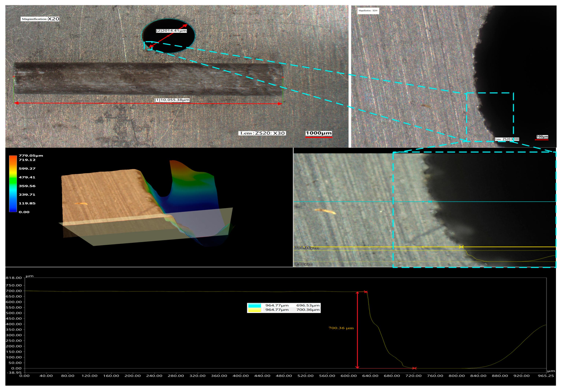Click the small cyan selection box on the hole edge
This screenshot has height=392, width=563.
(148, 46)
